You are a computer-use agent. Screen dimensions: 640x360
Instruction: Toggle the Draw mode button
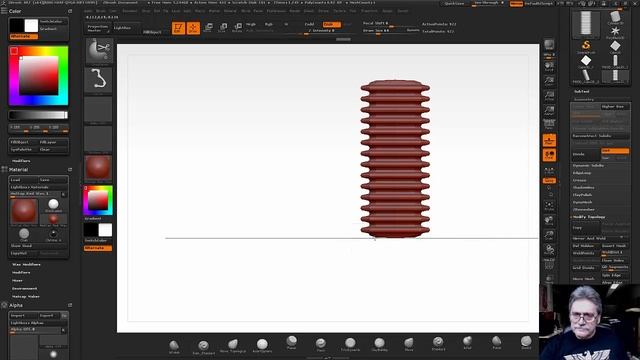click(x=193, y=28)
